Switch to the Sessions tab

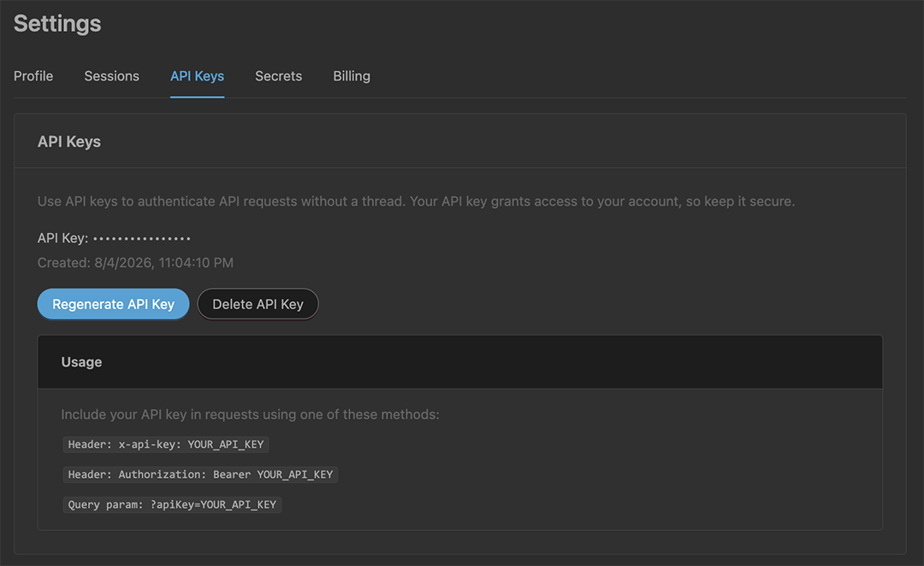pos(112,76)
